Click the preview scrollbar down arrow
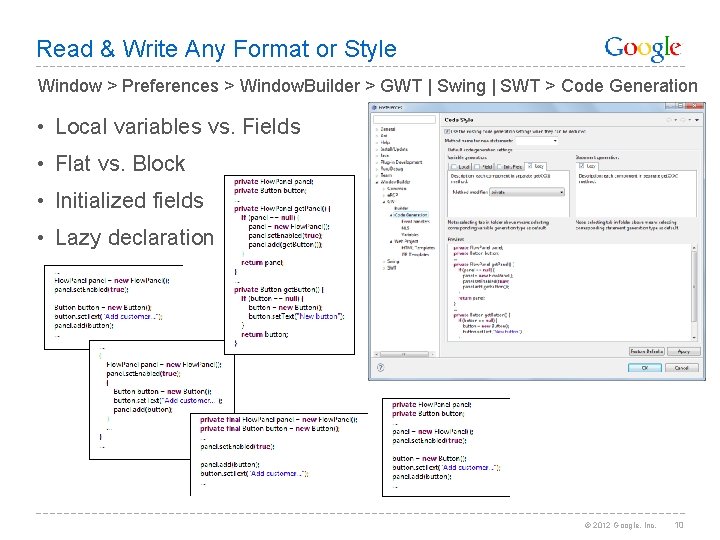 pos(694,338)
